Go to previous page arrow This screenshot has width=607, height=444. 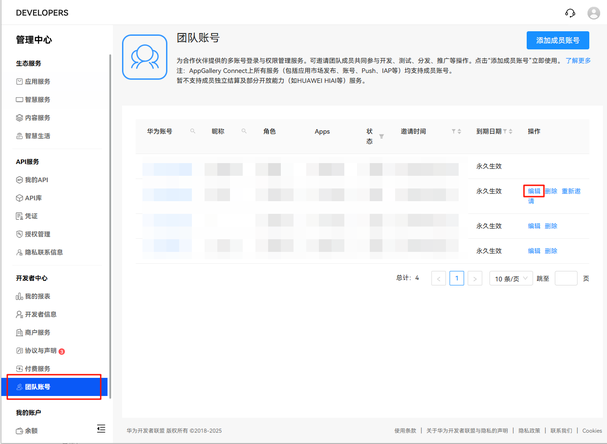tap(438, 279)
